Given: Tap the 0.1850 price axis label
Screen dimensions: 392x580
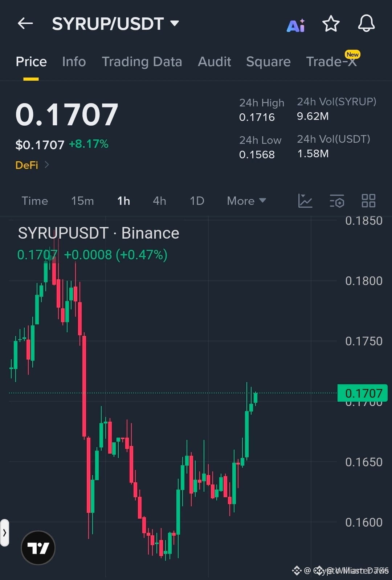Looking at the screenshot, I should click(364, 220).
